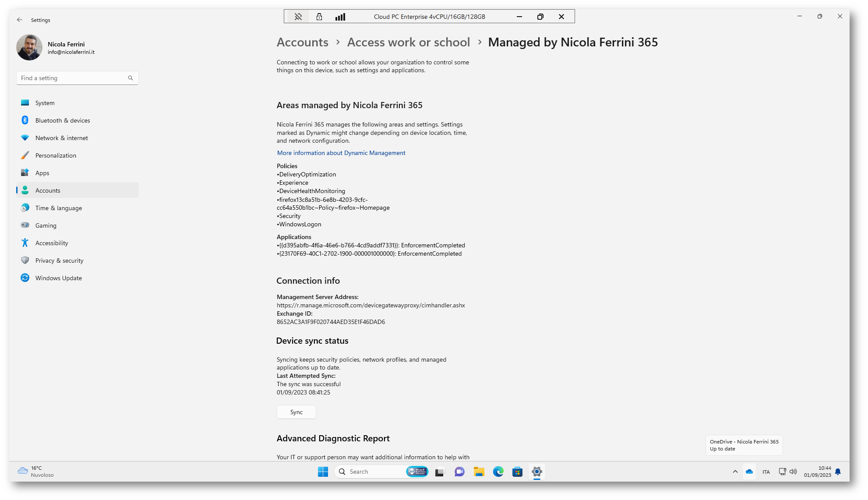Click the Windows Update refresh icon
868x500 pixels.
click(x=25, y=278)
